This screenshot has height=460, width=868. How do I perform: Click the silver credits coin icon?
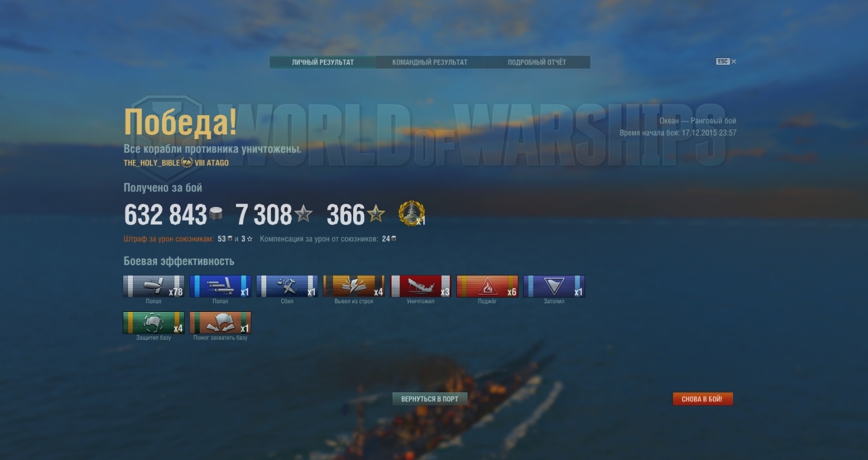216,214
